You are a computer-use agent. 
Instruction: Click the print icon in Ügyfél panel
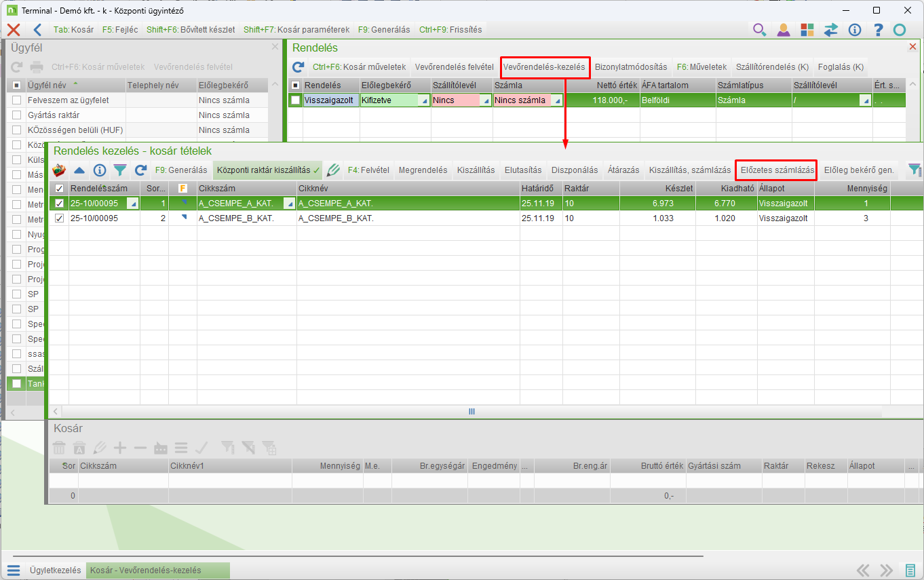pos(37,67)
